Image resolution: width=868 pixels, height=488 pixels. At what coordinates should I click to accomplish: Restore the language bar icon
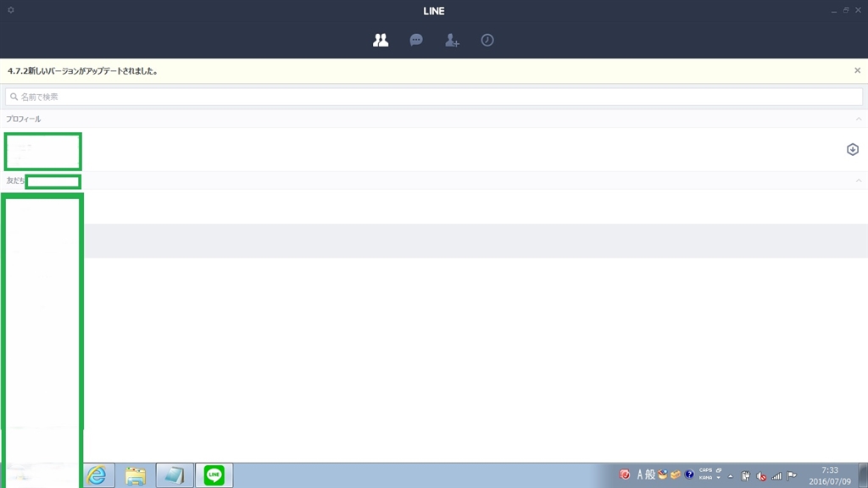pyautogui.click(x=719, y=470)
